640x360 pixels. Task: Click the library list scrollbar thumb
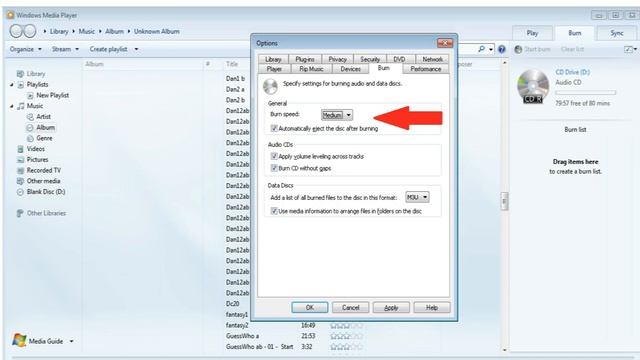504,201
